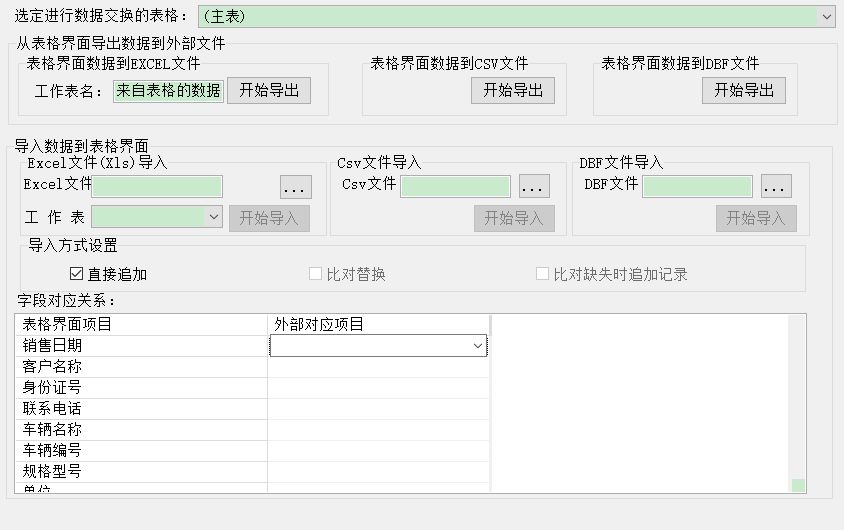Image resolution: width=844 pixels, height=530 pixels.
Task: Click the Csv文件 path input field
Action: [x=455, y=186]
